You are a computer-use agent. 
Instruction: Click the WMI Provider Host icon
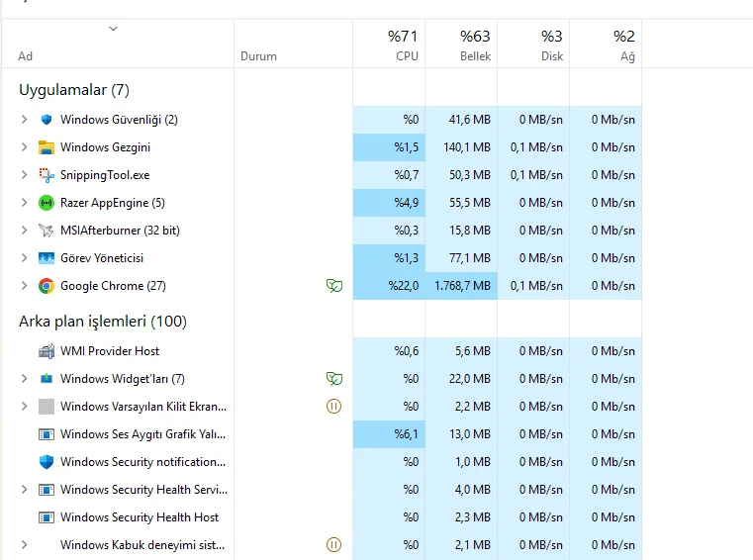point(47,351)
